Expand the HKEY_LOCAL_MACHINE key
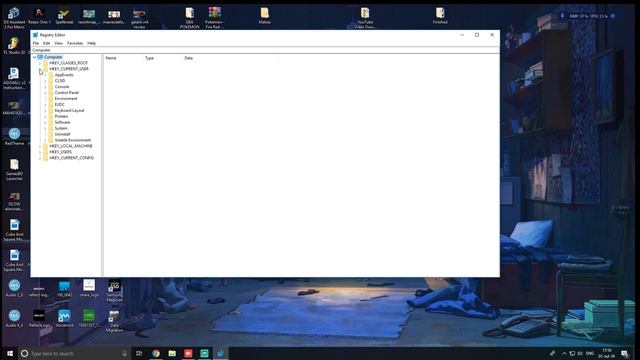The width and height of the screenshot is (640, 360). (40, 146)
